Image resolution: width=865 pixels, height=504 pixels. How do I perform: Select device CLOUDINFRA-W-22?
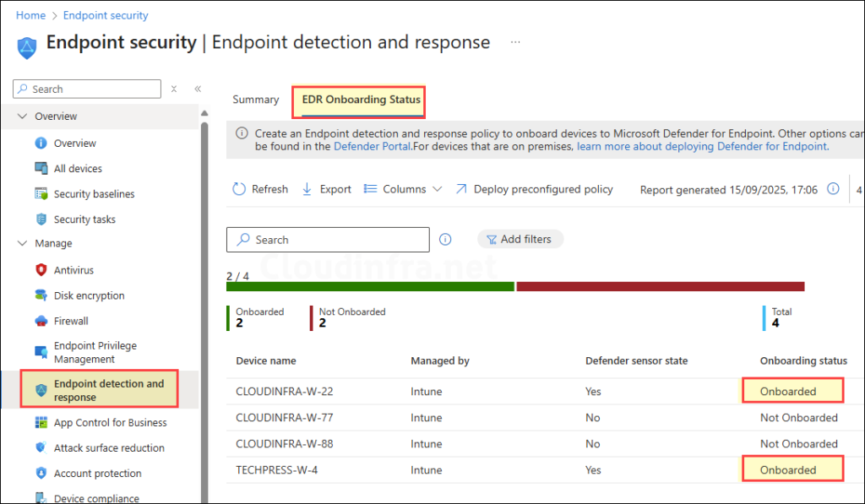click(x=284, y=392)
